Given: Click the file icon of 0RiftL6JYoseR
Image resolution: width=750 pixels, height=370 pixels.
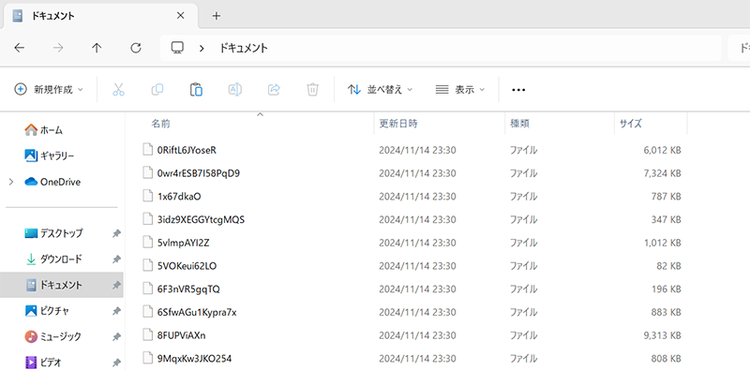Looking at the screenshot, I should 147,150.
